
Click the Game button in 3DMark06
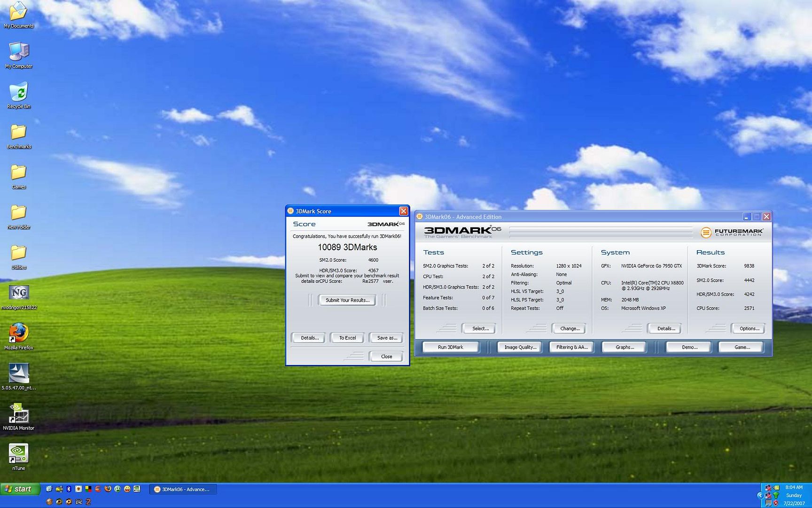(x=742, y=347)
